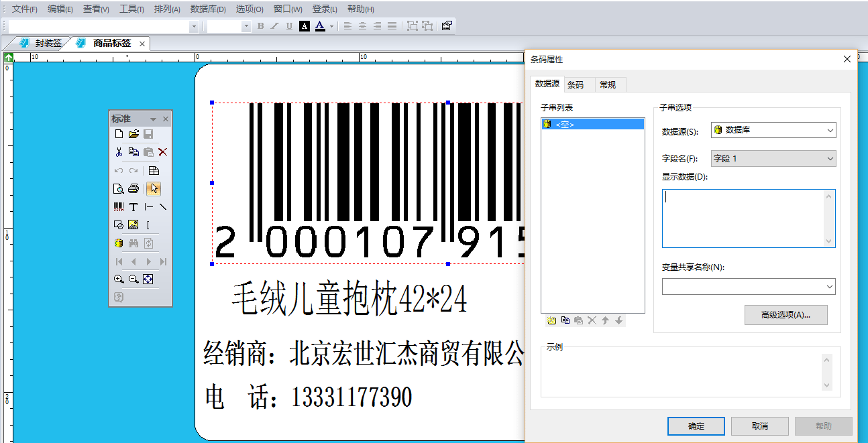Click Paste icon in 标准 toolbox
Viewport: 868px width, 443px height.
148,152
